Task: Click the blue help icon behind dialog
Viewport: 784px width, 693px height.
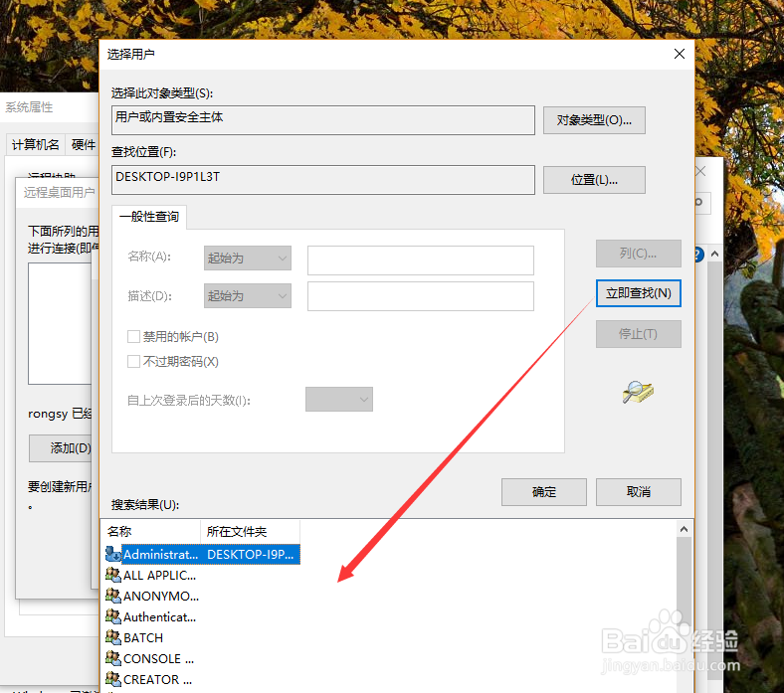Action: click(698, 255)
